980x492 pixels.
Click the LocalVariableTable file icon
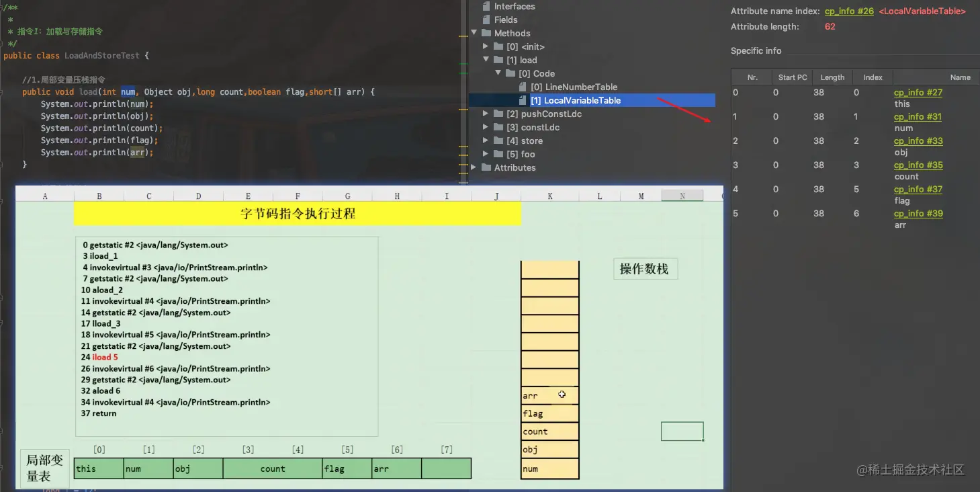523,100
